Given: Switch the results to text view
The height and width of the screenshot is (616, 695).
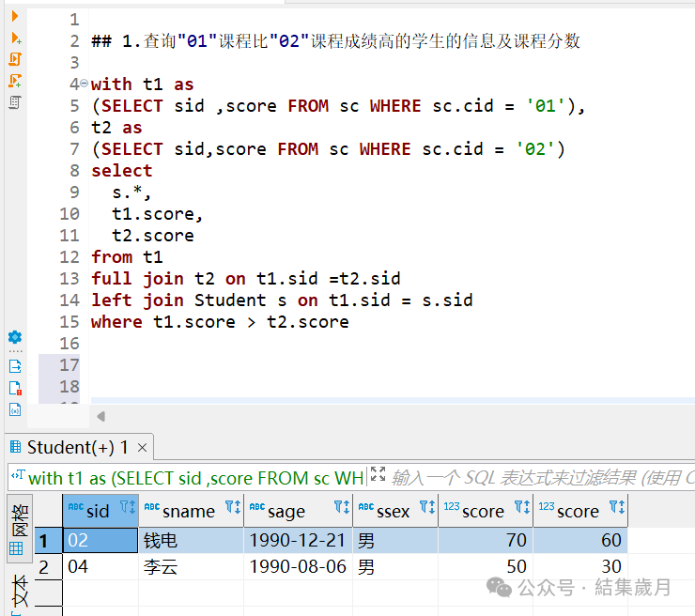Looking at the screenshot, I should tap(20, 592).
